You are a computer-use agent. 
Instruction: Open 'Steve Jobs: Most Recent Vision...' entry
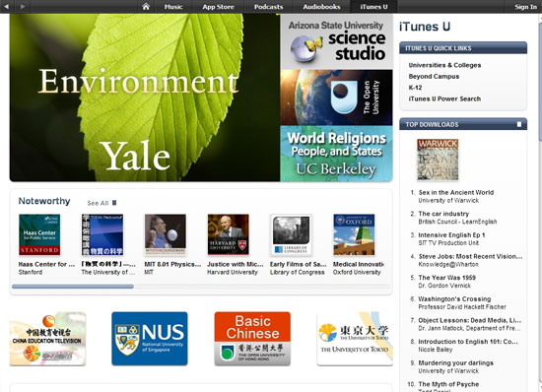click(x=470, y=256)
